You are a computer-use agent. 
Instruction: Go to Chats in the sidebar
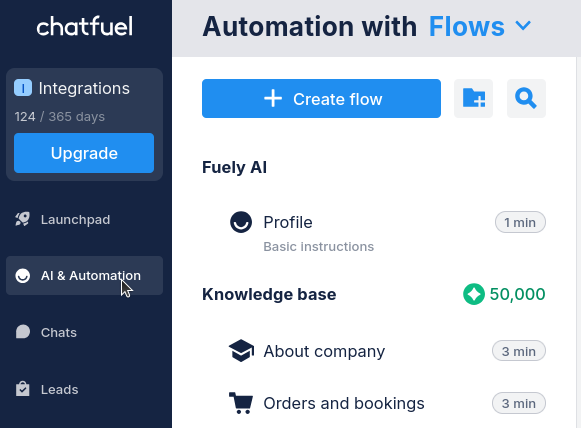point(84,332)
